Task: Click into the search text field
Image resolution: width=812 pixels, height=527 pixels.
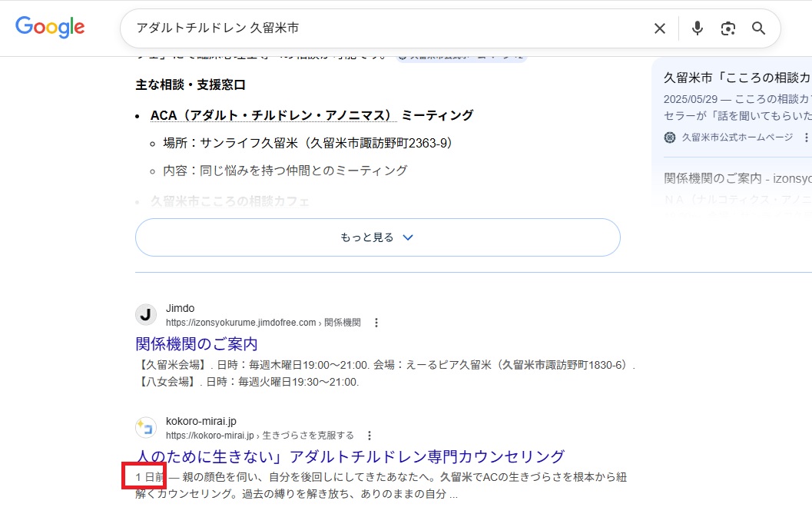Action: (x=384, y=28)
